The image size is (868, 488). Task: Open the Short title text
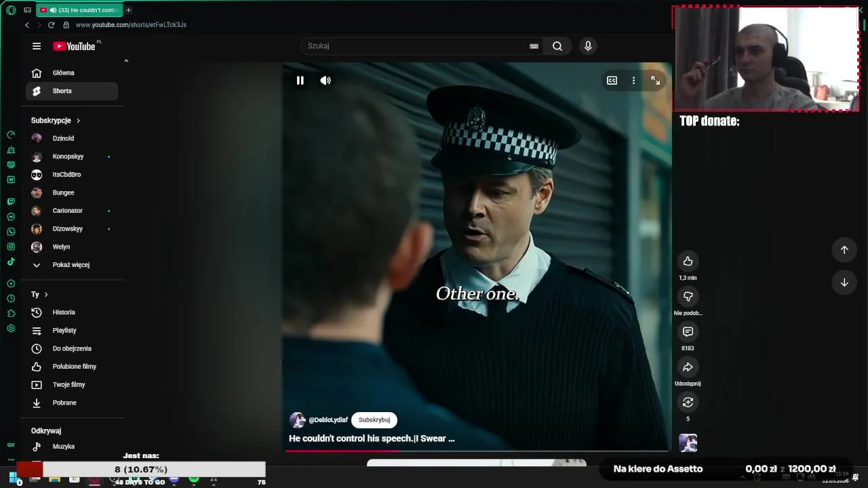point(372,439)
